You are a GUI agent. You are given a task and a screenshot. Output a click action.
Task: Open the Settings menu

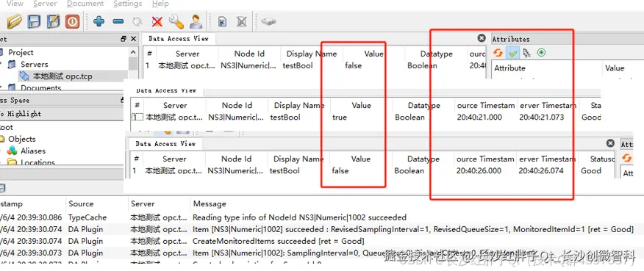tap(127, 4)
